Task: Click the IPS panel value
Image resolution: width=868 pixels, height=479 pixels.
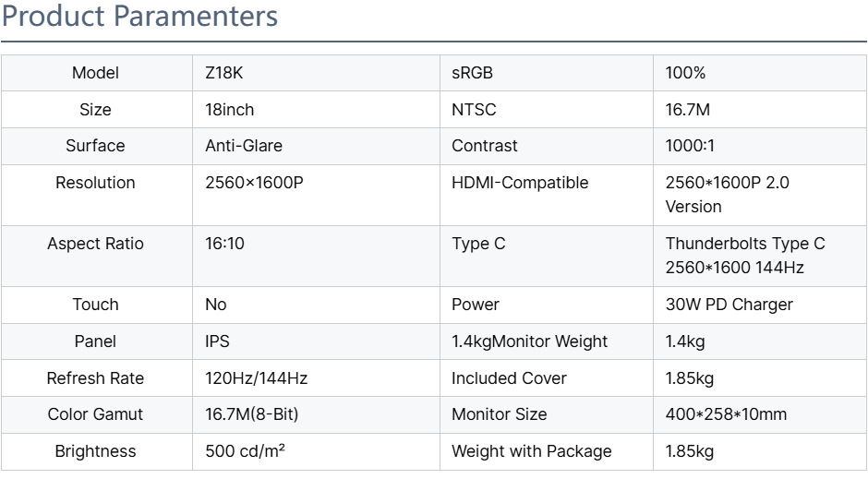Action: pos(217,341)
